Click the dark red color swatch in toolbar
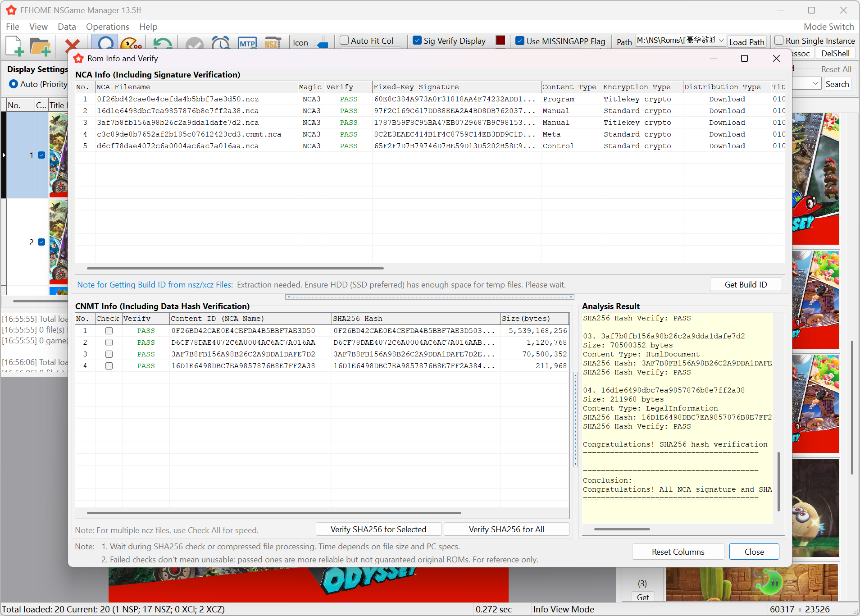Screen dimensions: 860x616 (500, 41)
